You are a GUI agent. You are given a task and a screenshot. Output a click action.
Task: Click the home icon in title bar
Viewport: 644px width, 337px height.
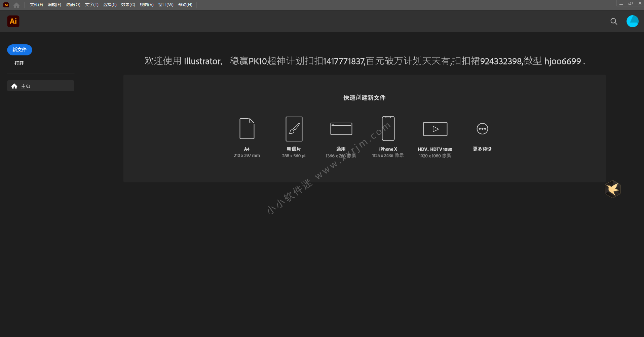pos(16,5)
